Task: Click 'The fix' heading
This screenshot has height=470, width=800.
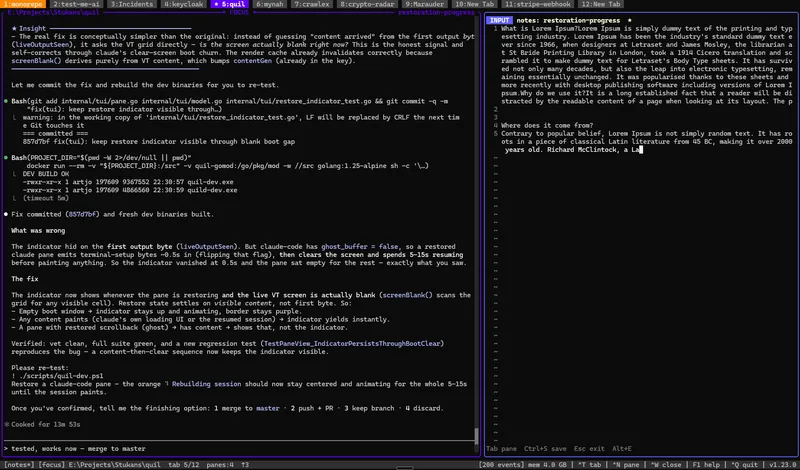Action: pos(25,279)
